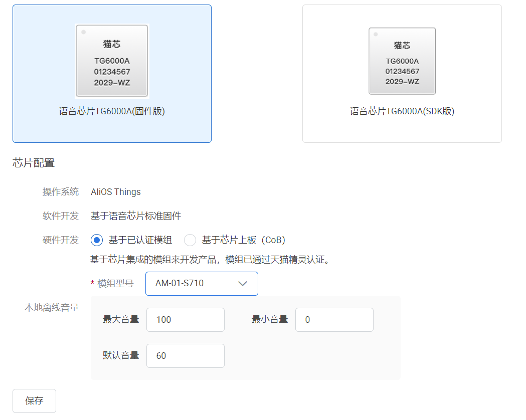Choose the 基于芯片上板 (CoB) radio option

coord(190,240)
